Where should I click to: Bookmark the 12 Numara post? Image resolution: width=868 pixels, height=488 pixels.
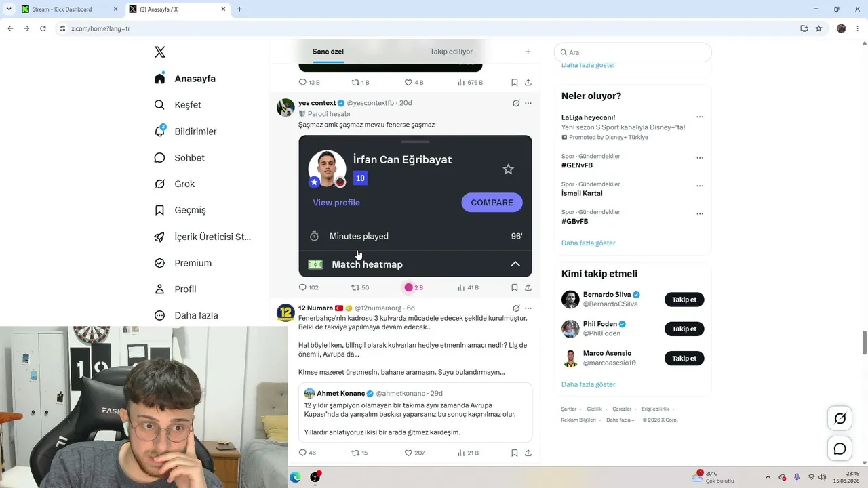pos(515,453)
